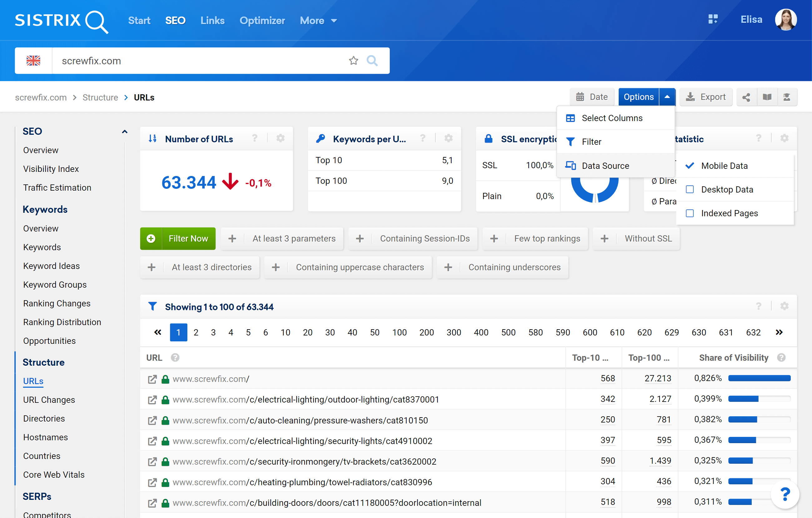Open the Keywords link in sidebar
The image size is (812, 518).
[x=42, y=247]
